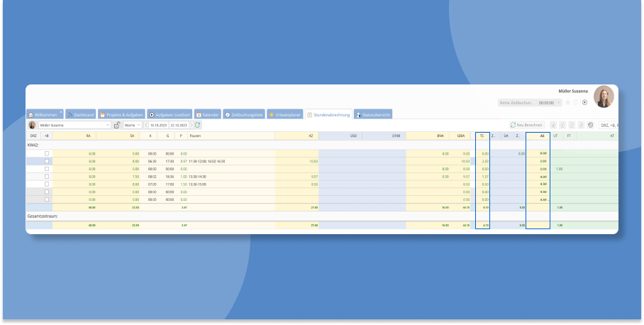The image size is (644, 325).
Task: Go to previous week with left arrow
Action: [146, 125]
